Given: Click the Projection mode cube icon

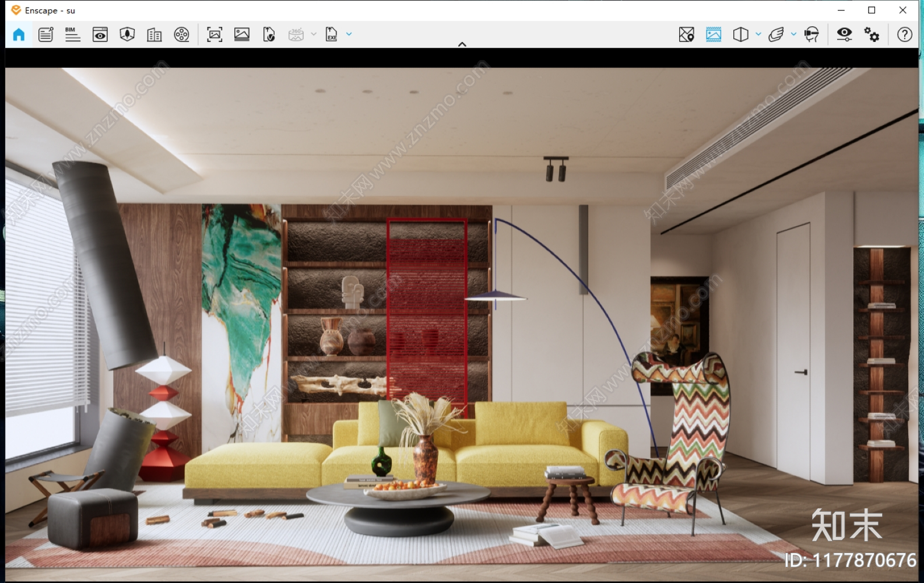Looking at the screenshot, I should point(741,34).
